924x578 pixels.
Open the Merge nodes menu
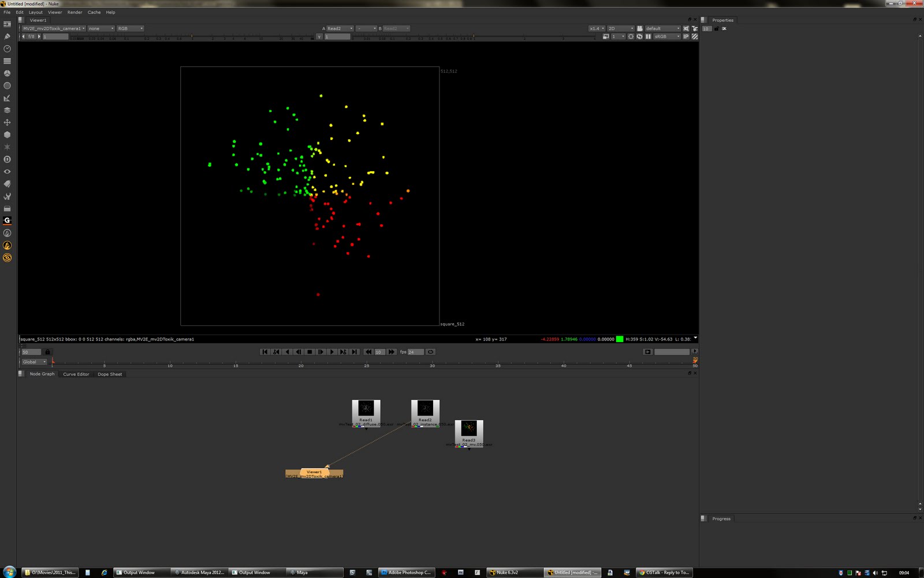click(x=8, y=110)
